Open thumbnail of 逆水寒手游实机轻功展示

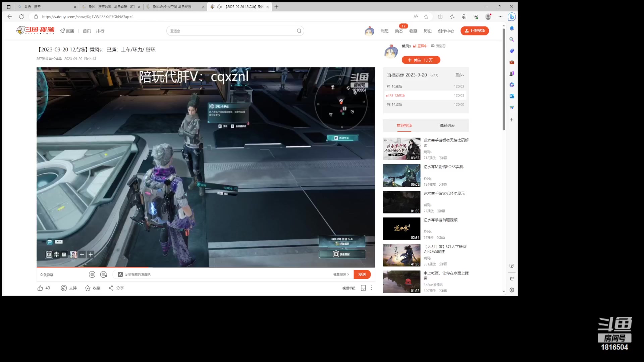click(401, 202)
